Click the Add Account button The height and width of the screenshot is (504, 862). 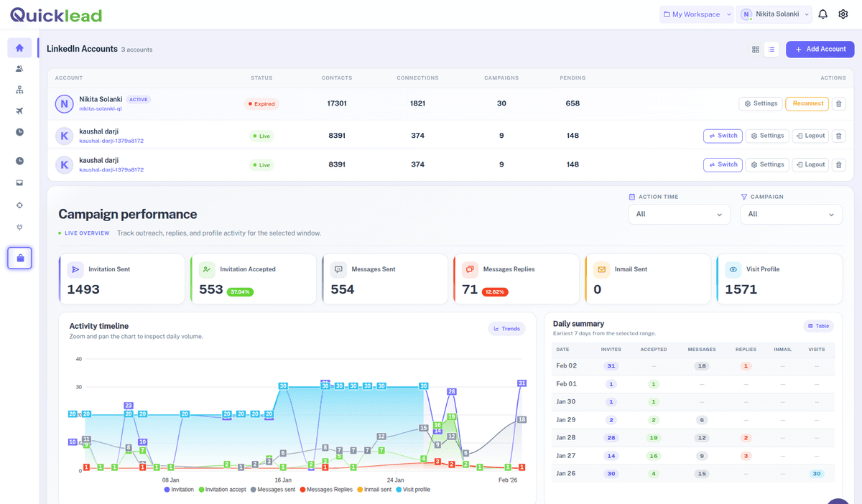pos(820,49)
